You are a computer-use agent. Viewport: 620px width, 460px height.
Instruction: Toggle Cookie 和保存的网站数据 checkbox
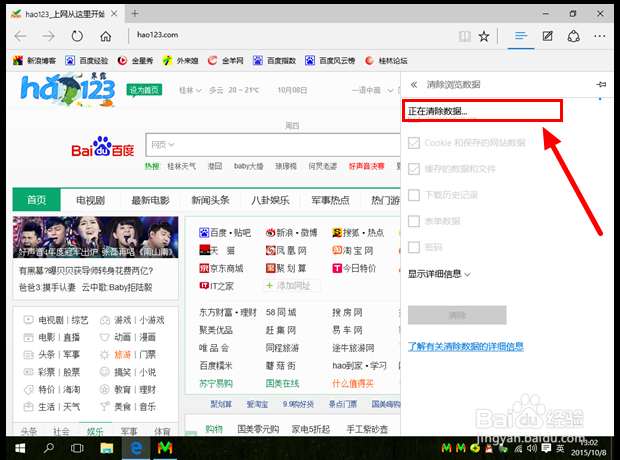[414, 143]
